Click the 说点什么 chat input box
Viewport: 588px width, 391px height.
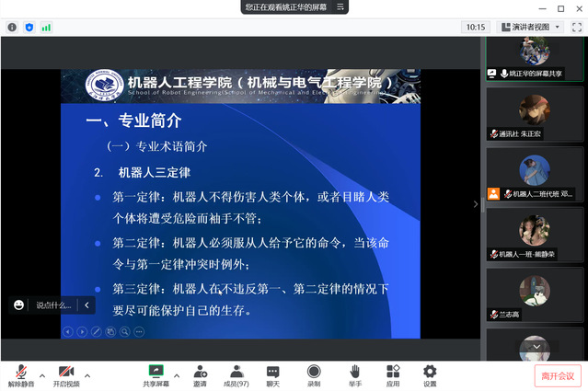[x=53, y=305]
